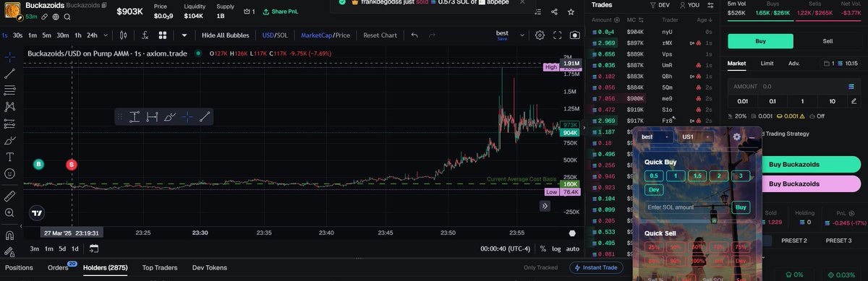Open the go-to-date calendar icon

tap(94, 248)
